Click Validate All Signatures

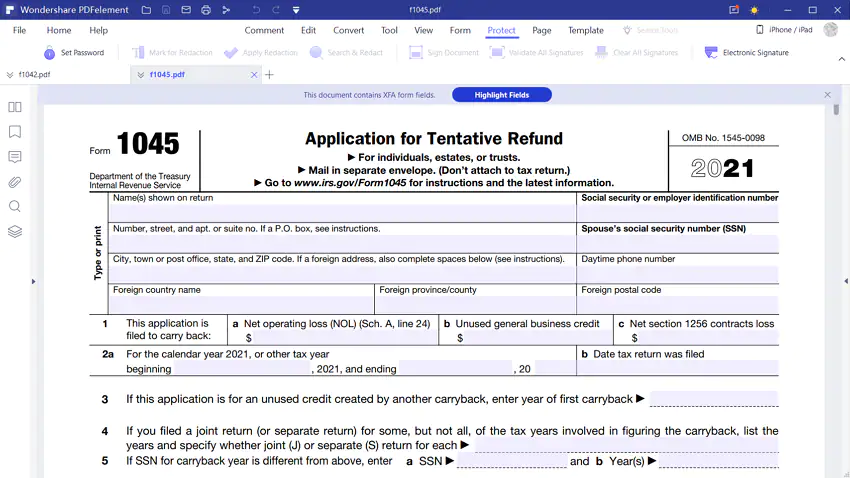point(537,53)
